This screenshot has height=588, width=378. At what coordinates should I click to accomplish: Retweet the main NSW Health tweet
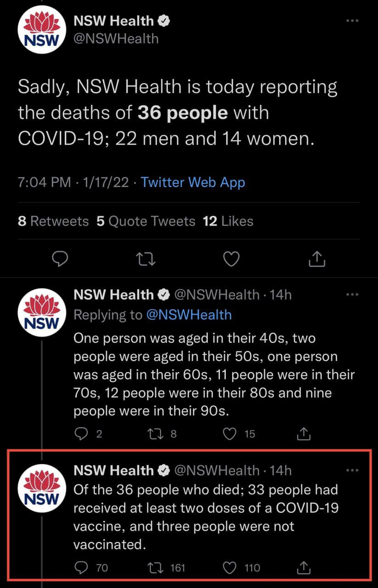(x=145, y=259)
